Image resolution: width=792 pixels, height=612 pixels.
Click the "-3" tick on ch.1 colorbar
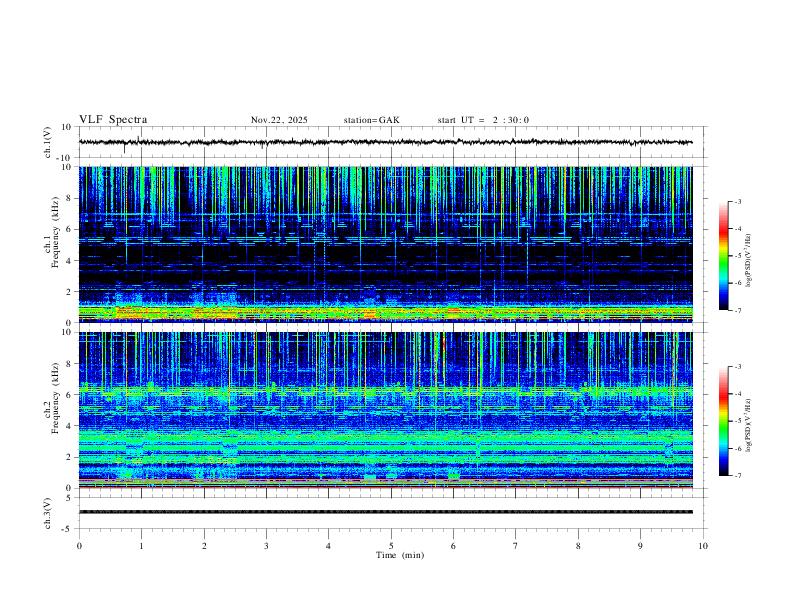737,201
